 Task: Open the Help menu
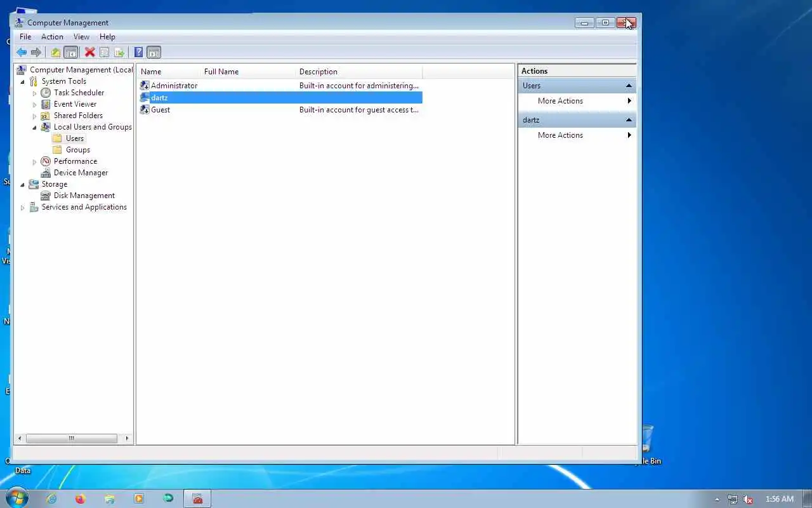[107, 37]
